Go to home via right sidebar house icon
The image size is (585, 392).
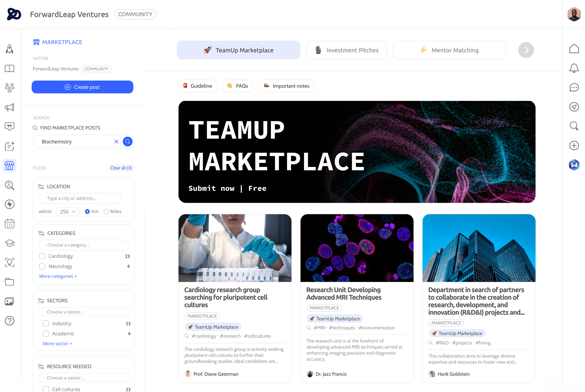tap(574, 49)
